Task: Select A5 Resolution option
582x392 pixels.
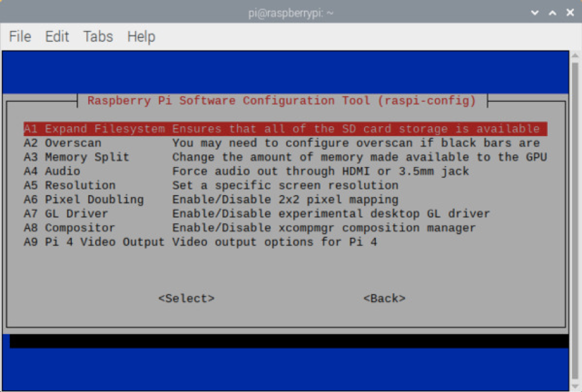Action: pyautogui.click(x=286, y=185)
